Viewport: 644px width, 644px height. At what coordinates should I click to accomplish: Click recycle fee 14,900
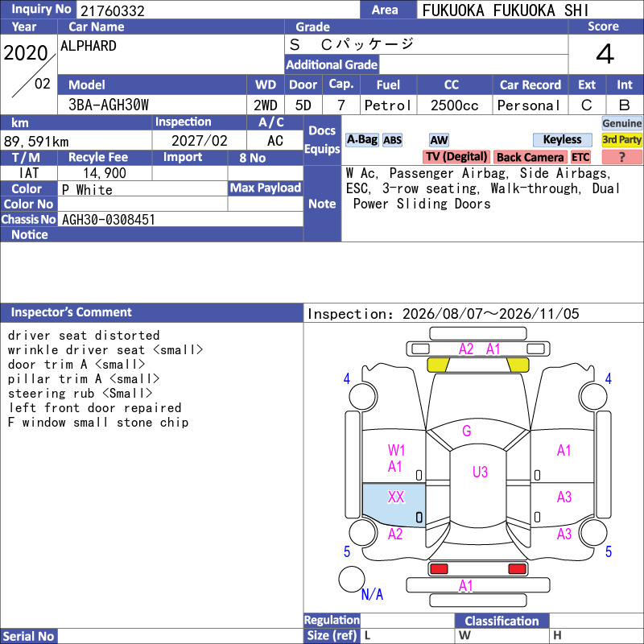point(105,173)
